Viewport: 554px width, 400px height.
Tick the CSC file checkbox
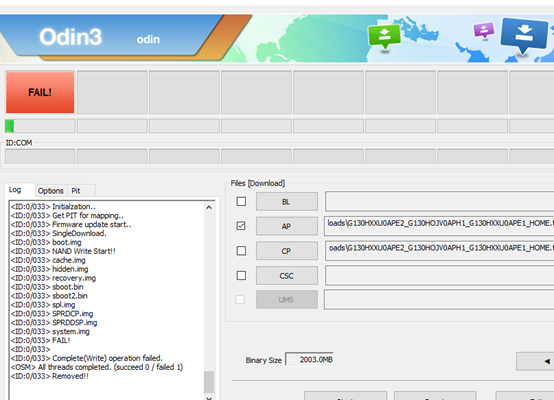(x=241, y=275)
